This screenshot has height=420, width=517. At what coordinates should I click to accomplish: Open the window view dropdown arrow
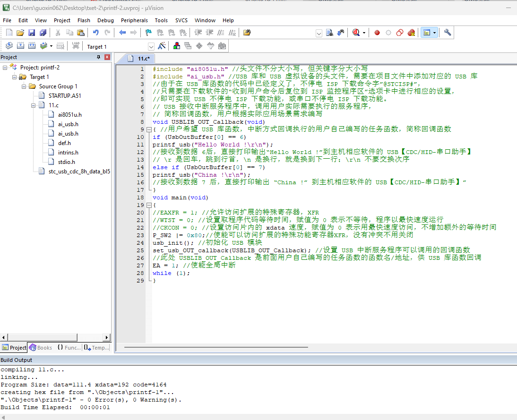[435, 33]
